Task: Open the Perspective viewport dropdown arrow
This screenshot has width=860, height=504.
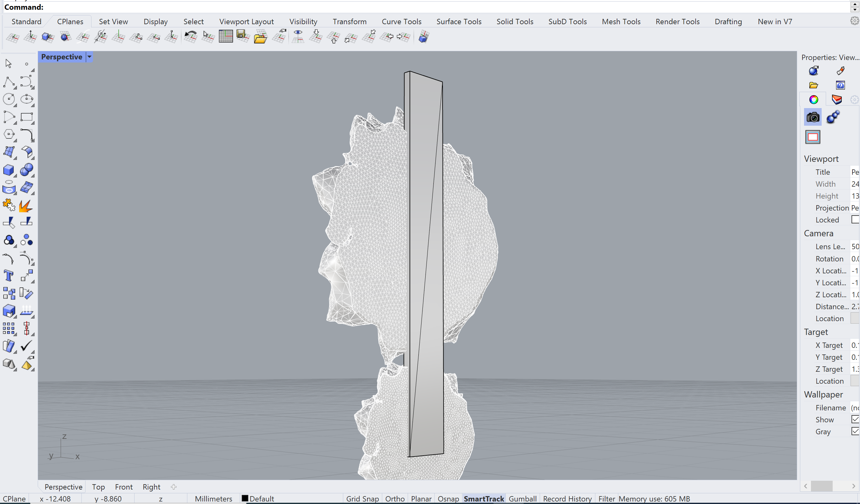Action: click(89, 57)
